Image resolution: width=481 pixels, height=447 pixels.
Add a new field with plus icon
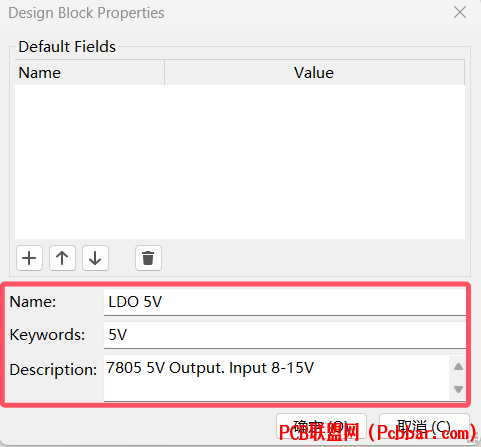[29, 258]
